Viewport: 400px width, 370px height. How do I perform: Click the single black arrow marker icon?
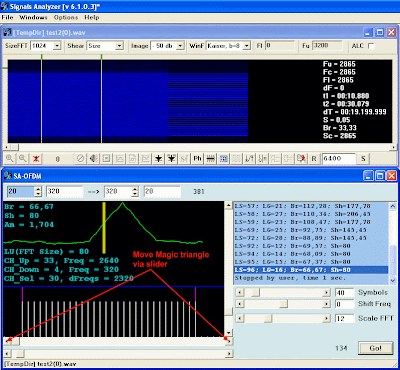pos(159,159)
